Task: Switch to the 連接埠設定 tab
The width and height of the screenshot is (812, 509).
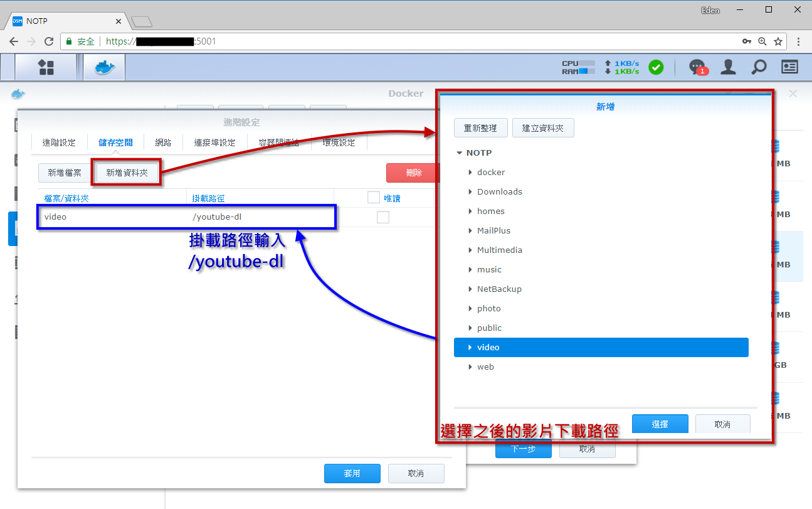Action: point(215,142)
